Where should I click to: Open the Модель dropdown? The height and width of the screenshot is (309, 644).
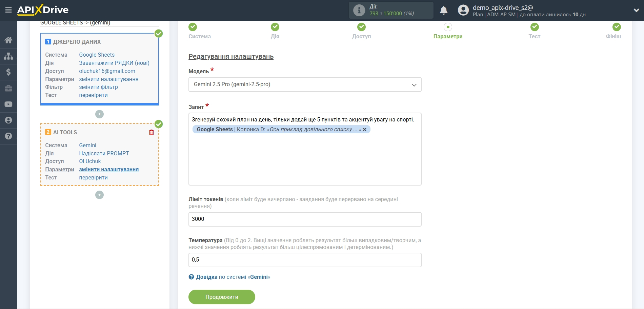point(305,84)
